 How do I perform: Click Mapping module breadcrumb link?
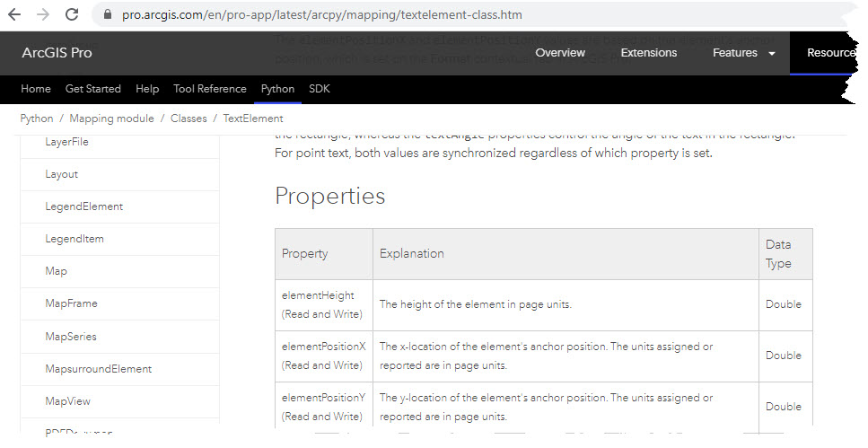113,119
